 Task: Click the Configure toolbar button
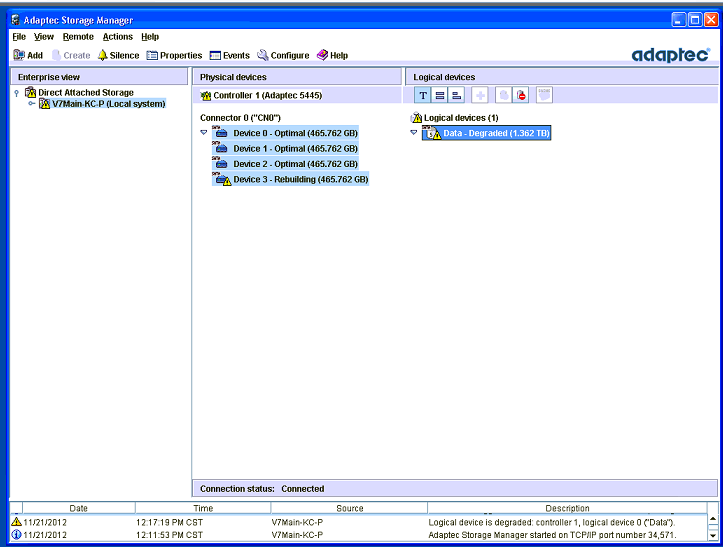283,55
